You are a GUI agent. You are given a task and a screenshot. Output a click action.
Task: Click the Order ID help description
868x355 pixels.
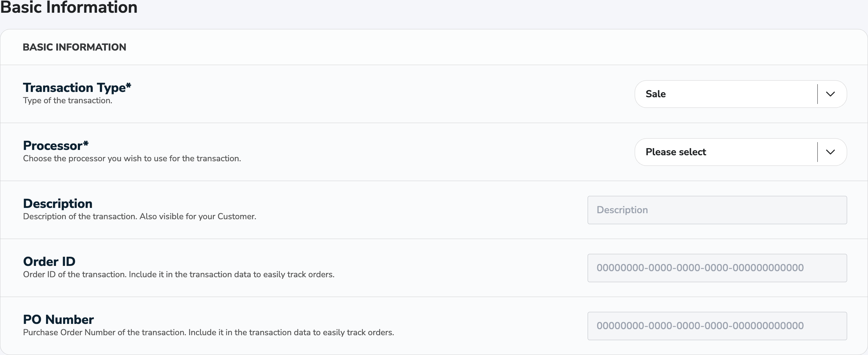[x=178, y=274]
